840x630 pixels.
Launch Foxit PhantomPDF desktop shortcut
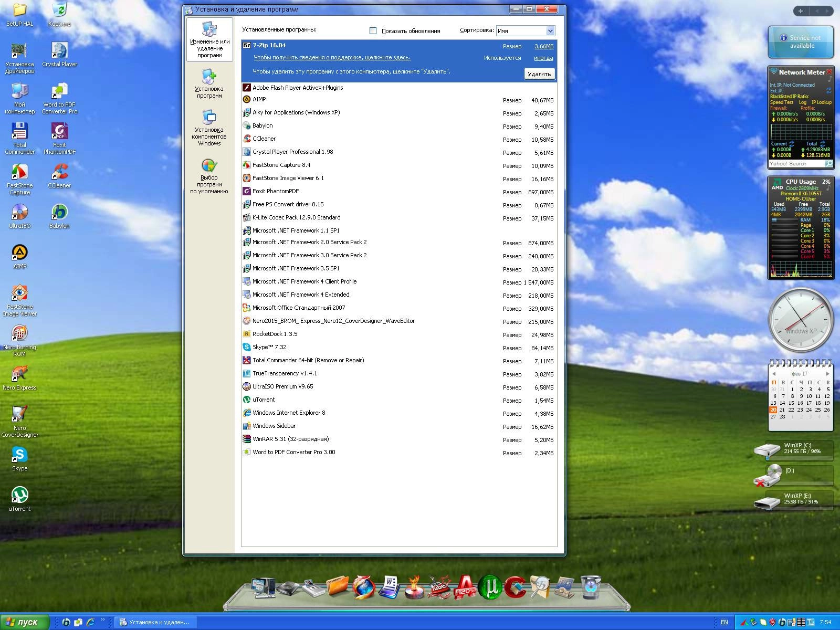pyautogui.click(x=59, y=139)
